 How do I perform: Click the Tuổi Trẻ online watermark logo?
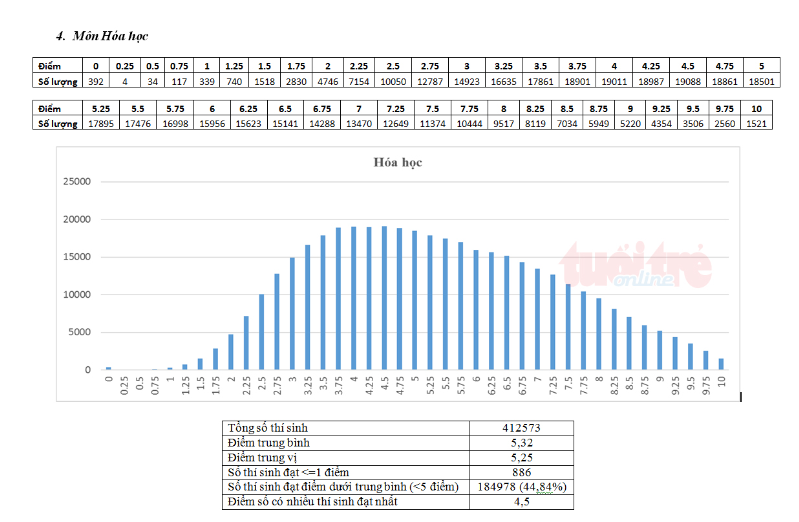coord(634,267)
